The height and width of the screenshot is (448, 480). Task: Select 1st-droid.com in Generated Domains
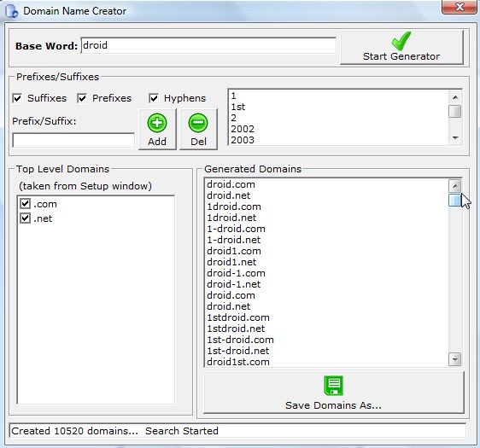pos(326,340)
